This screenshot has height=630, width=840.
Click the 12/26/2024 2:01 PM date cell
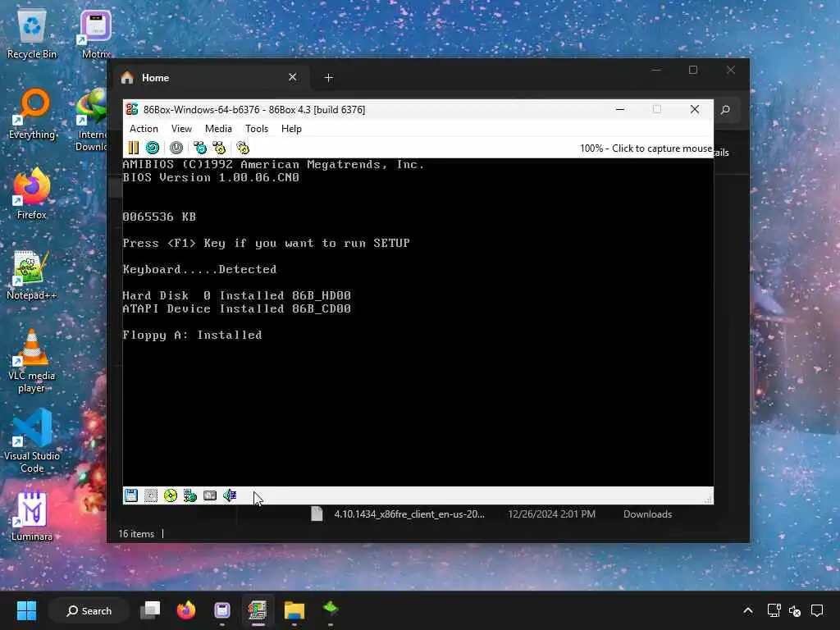551,514
